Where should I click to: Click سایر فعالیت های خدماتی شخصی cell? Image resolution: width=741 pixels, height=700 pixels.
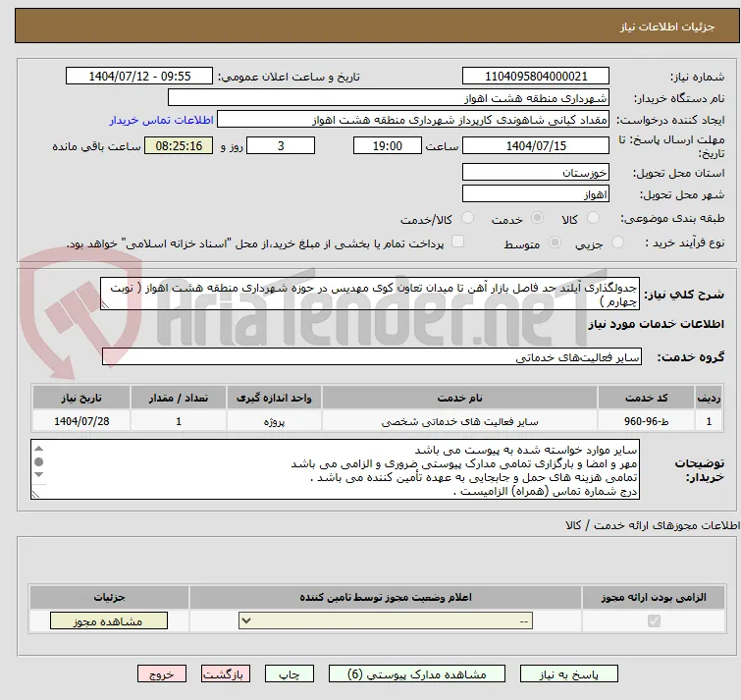pos(460,420)
